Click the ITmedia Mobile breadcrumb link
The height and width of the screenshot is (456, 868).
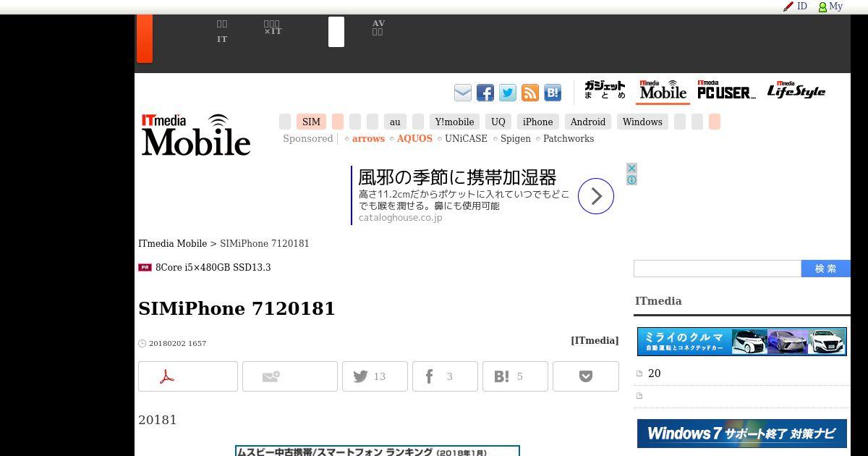point(172,244)
